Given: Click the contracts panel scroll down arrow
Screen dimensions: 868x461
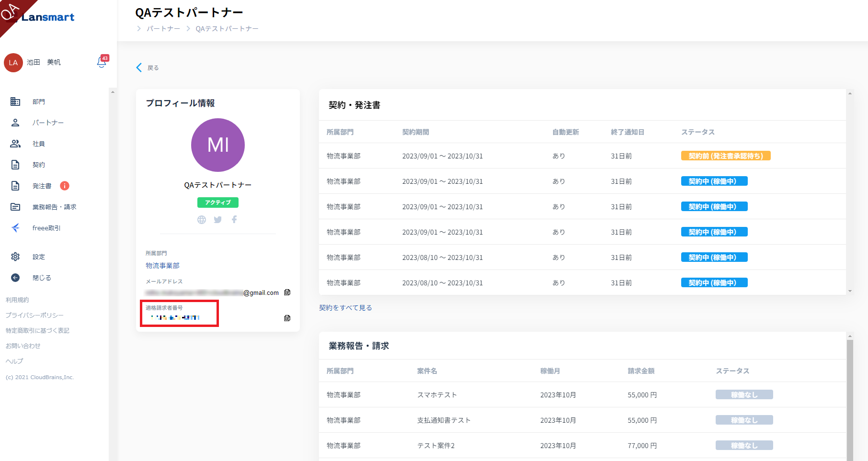Looking at the screenshot, I should coord(850,291).
